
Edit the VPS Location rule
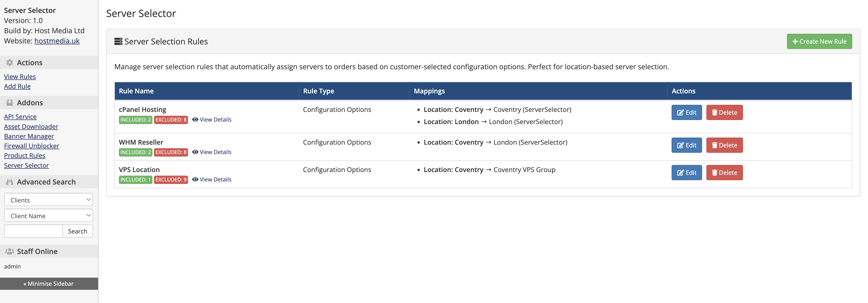click(x=686, y=173)
